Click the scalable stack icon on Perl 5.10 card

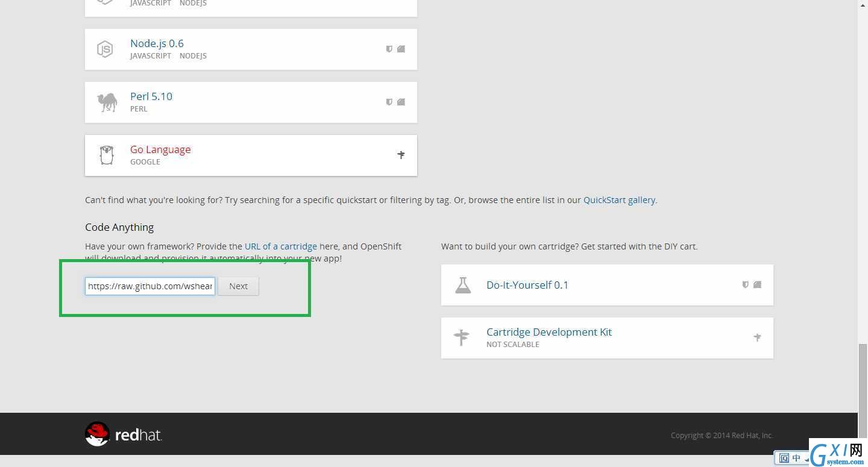click(401, 102)
